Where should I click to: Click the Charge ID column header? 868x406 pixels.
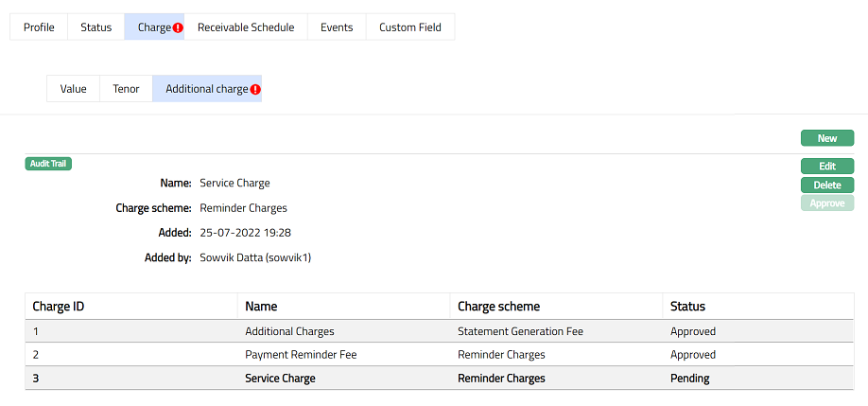tap(59, 307)
